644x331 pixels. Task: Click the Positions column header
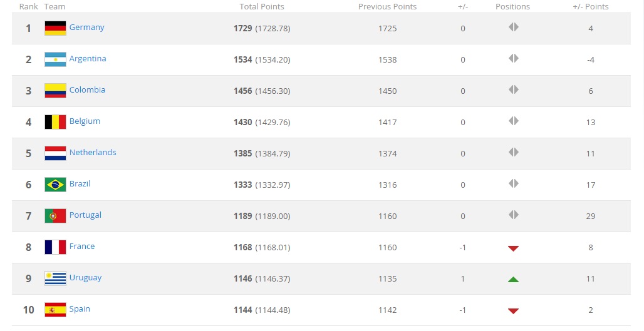coord(512,6)
